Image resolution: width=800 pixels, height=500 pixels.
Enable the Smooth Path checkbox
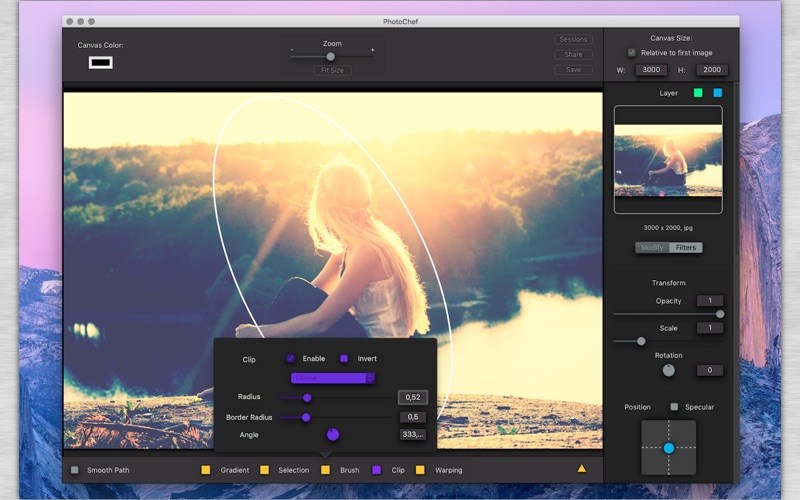[75, 469]
